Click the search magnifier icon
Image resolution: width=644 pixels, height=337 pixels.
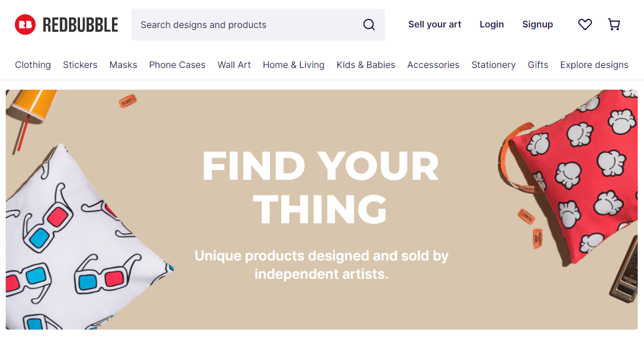[x=369, y=25]
